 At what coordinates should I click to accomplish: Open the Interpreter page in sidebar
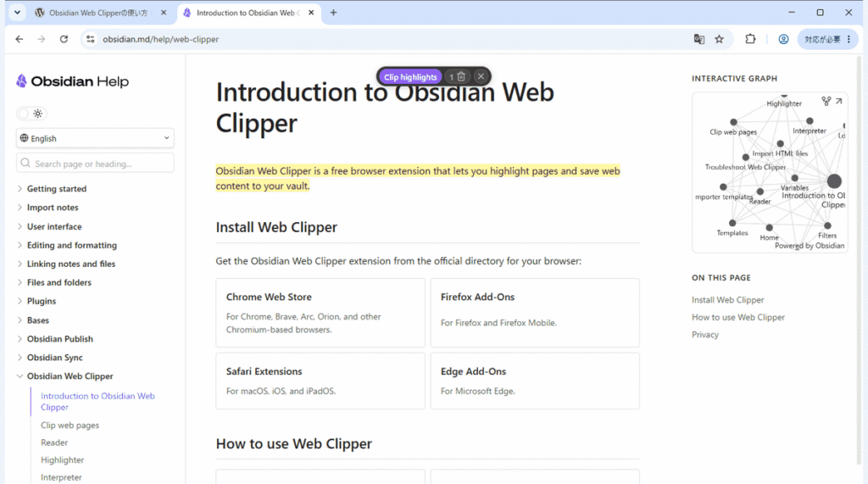tap(61, 477)
